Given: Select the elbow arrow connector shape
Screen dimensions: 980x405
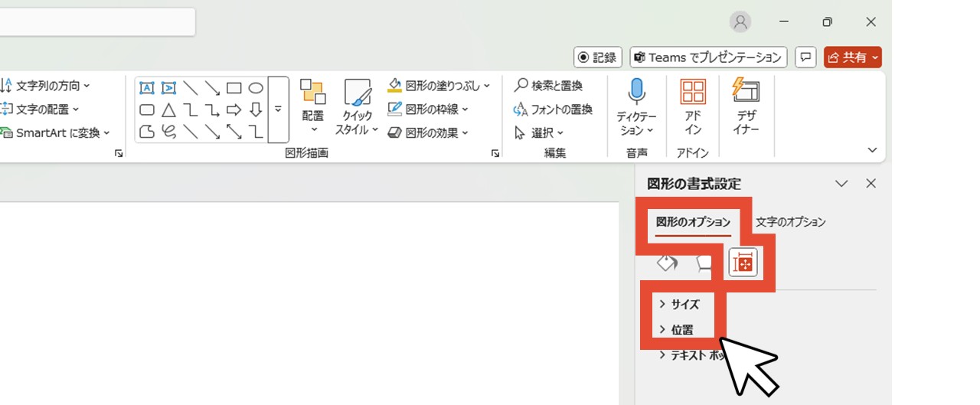Looking at the screenshot, I should pyautogui.click(x=212, y=110).
